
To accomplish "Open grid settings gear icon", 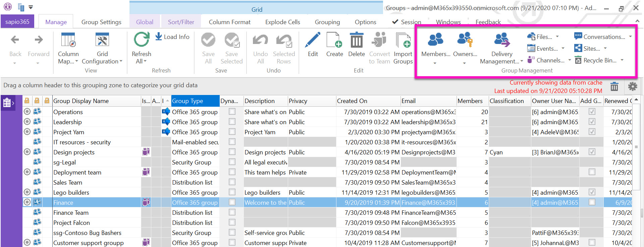I will (633, 87).
